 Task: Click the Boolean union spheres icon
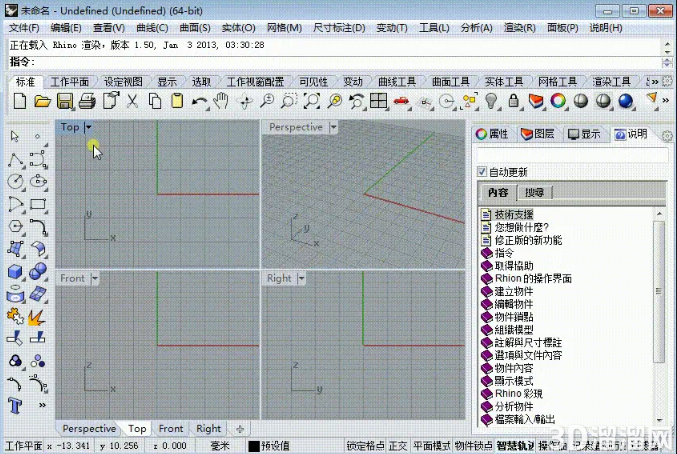click(38, 271)
